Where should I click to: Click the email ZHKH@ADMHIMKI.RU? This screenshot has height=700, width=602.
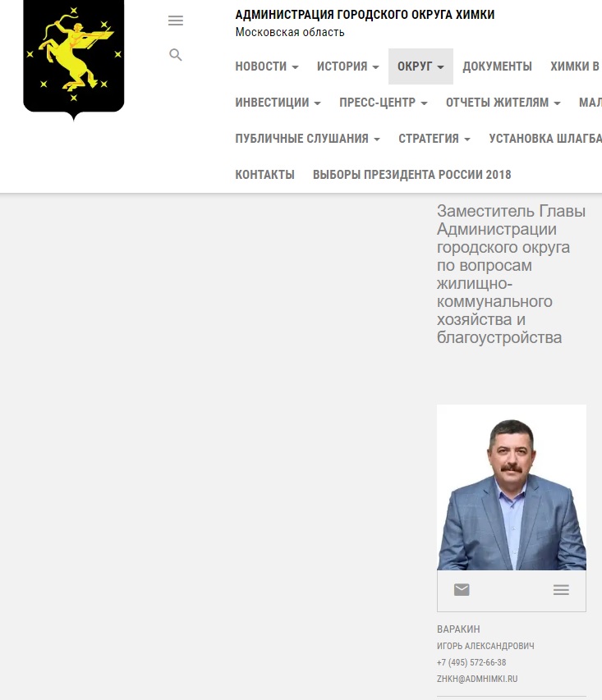477,679
